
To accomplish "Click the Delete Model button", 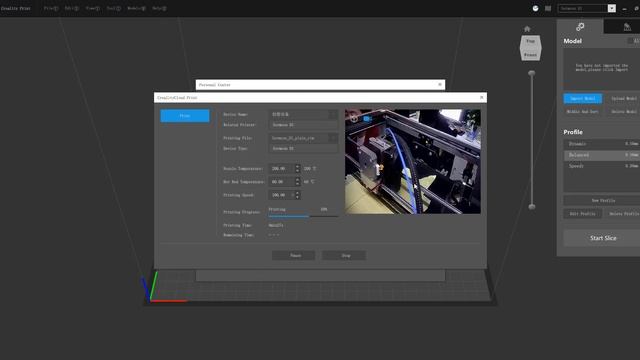I will 623,111.
